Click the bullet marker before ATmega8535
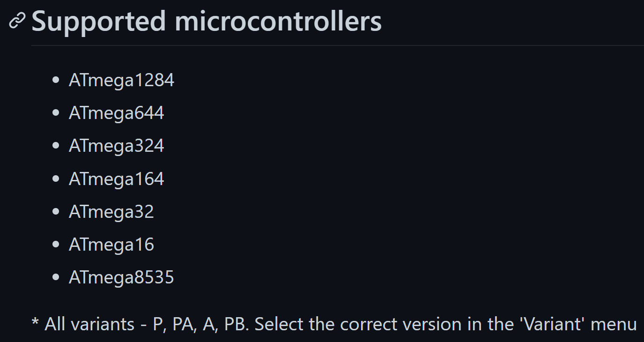The width and height of the screenshot is (644, 342). [56, 277]
